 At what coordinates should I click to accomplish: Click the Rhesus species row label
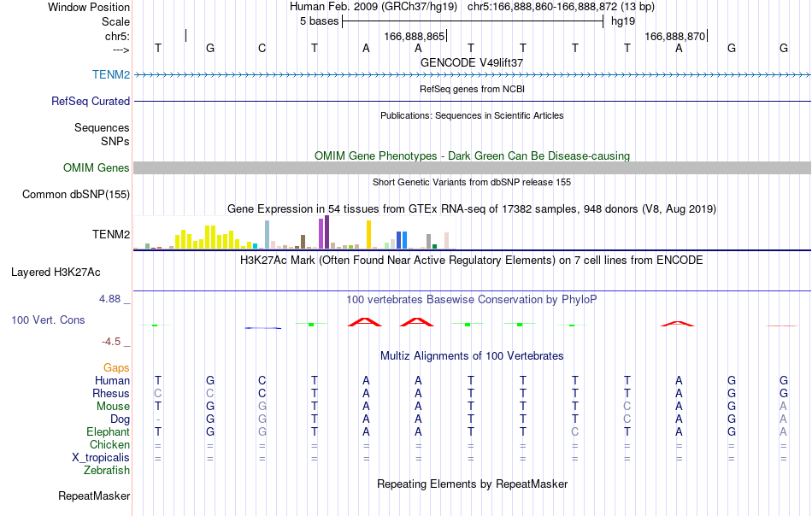tap(111, 393)
